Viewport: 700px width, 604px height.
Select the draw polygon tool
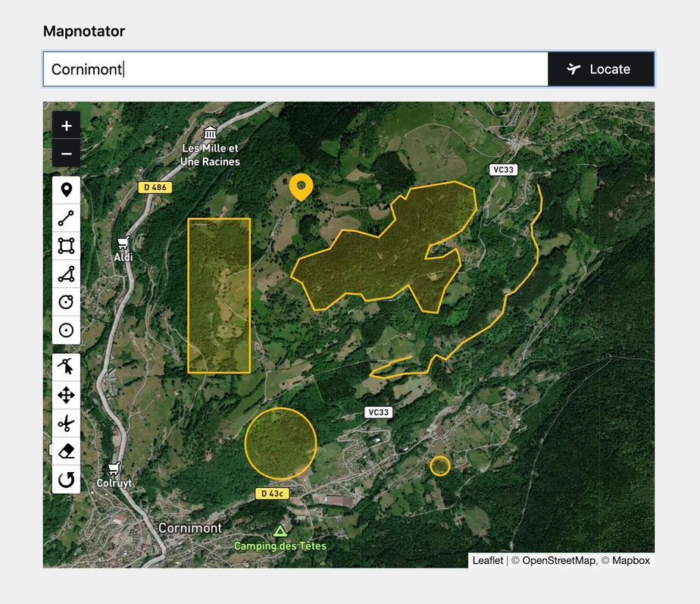click(x=67, y=274)
